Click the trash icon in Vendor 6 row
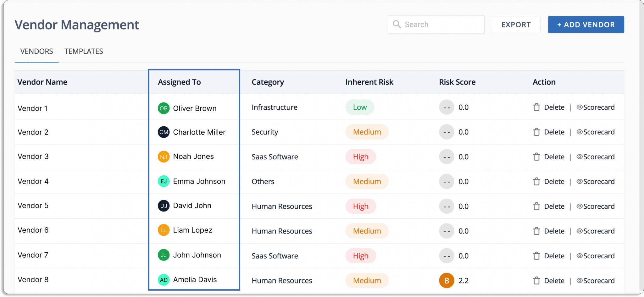The image size is (644, 297). pos(536,231)
